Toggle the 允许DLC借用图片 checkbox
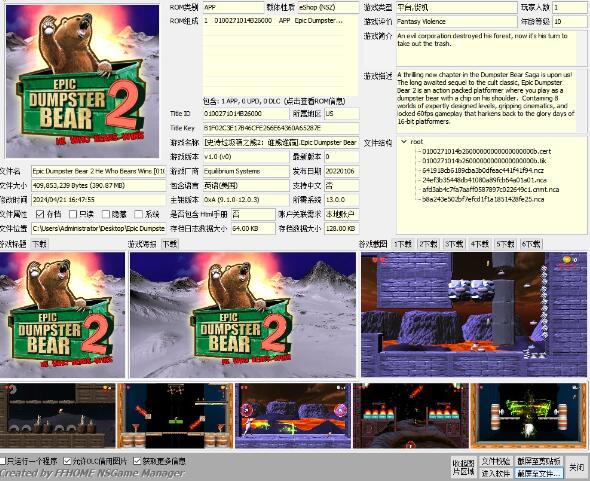Viewport: 590px width, 481px height. pyautogui.click(x=67, y=461)
